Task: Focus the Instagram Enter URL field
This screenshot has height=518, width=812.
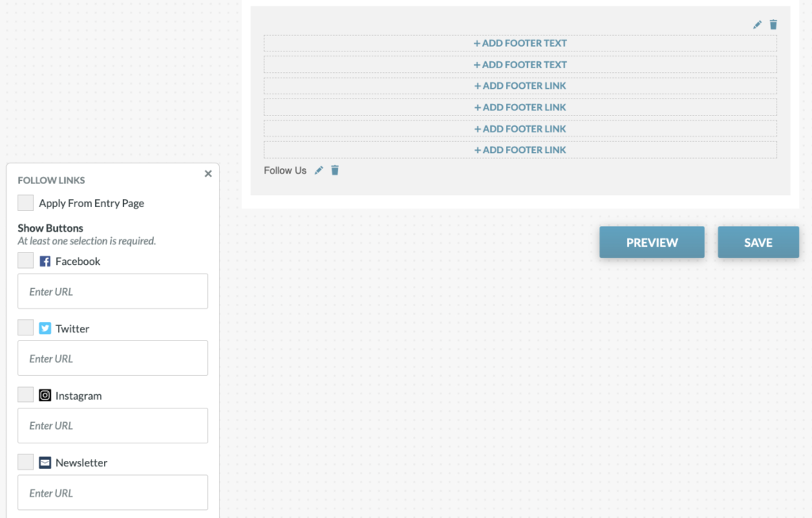Action: 113,425
